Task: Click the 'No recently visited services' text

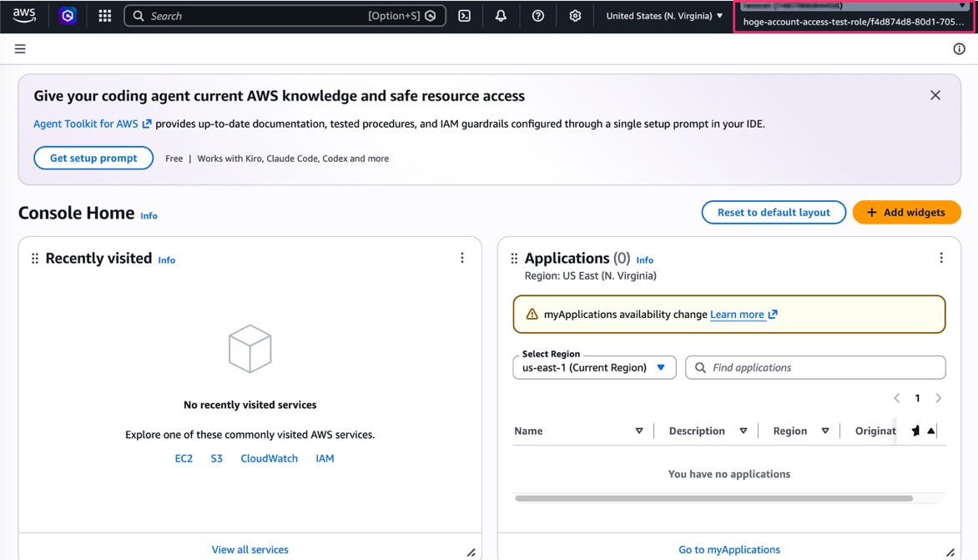Action: pos(250,405)
